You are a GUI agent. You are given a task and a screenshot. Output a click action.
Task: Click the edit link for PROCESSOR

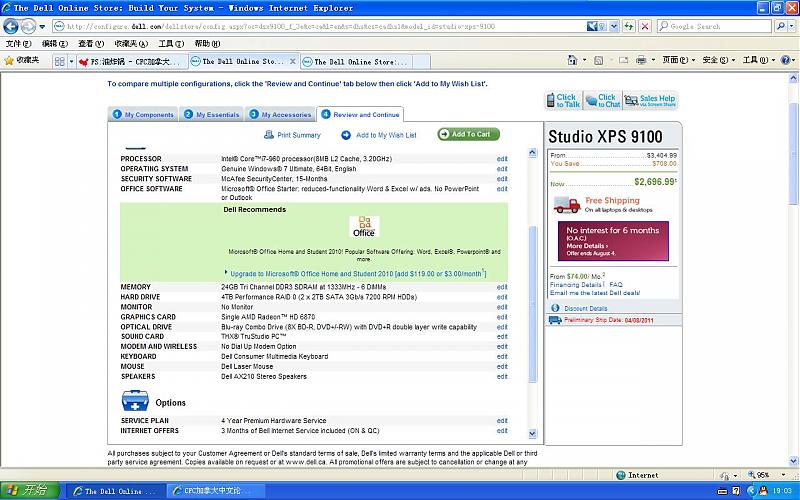(x=502, y=159)
